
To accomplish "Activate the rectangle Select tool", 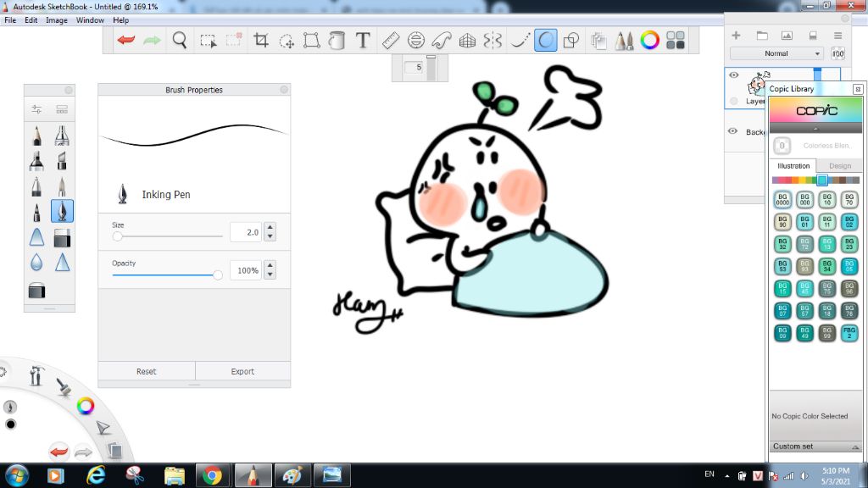I will pyautogui.click(x=209, y=41).
